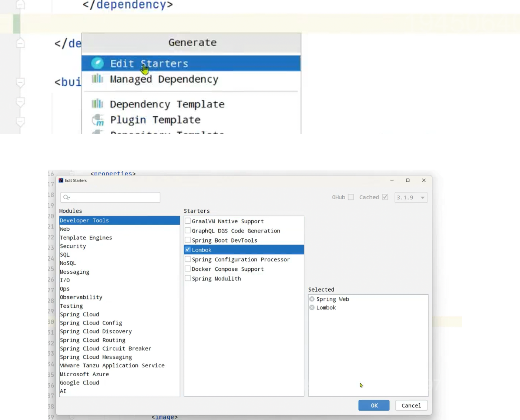Confirm with the OK button
Image resolution: width=520 pixels, height=420 pixels.
(374, 406)
